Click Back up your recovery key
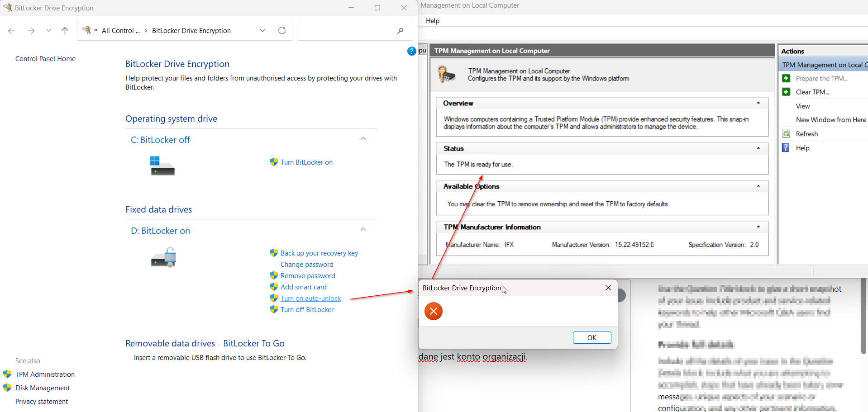 click(319, 253)
